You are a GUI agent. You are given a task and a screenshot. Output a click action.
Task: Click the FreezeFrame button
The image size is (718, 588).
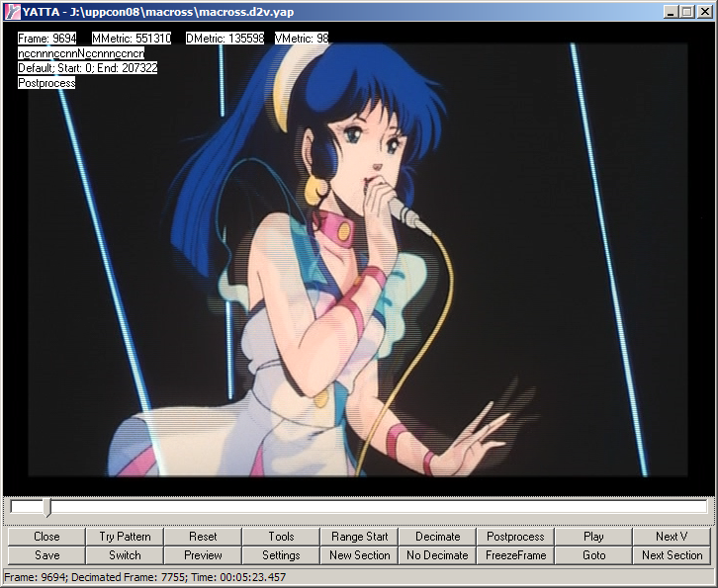click(515, 555)
